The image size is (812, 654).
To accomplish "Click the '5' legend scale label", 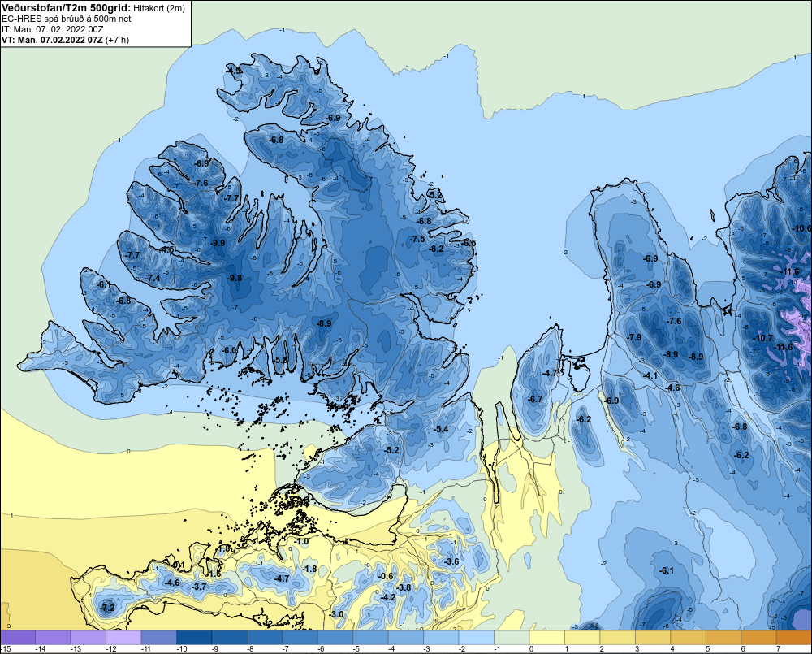I will 707,649.
